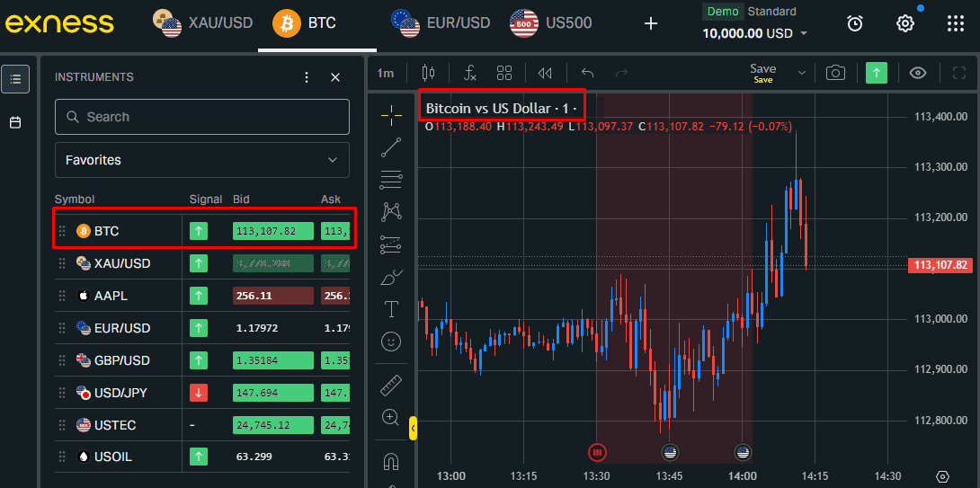
Task: Open chart settings gear near time axis
Action: [944, 476]
